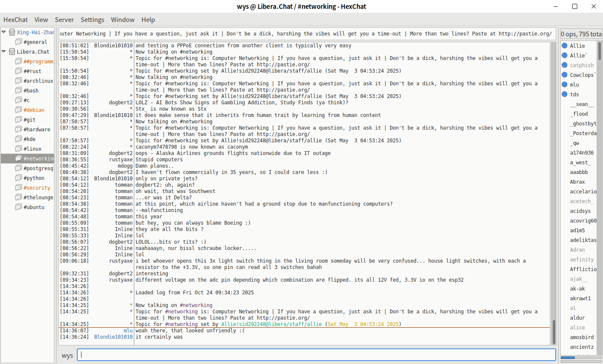Switch to the #debian channel
603x364 pixels.
tap(34, 110)
